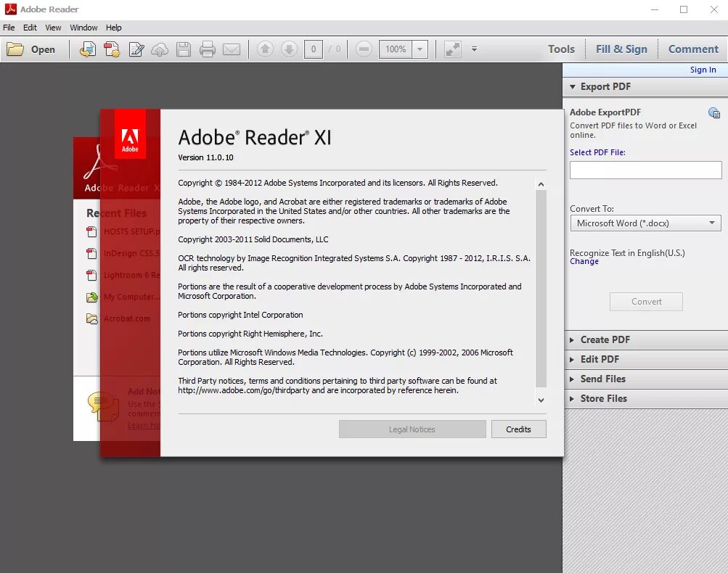Click the scroll down arrow in About dialog
This screenshot has width=728, height=573.
coord(541,400)
